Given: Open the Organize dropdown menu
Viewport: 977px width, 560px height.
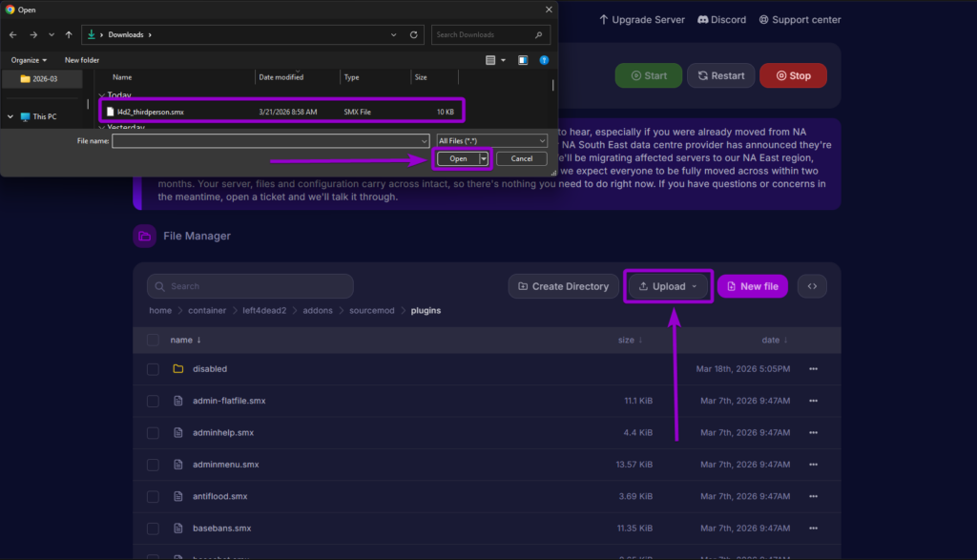Looking at the screenshot, I should pyautogui.click(x=29, y=59).
